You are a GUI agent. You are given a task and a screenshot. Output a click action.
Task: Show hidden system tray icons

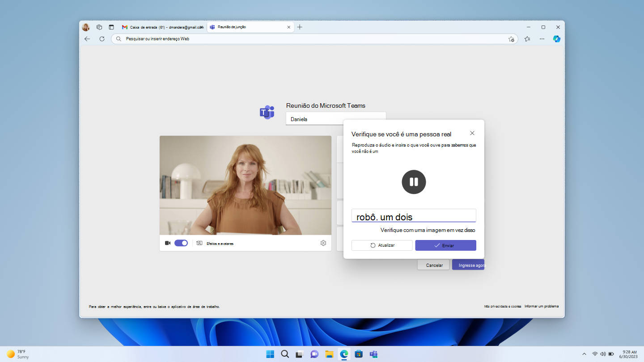584,354
